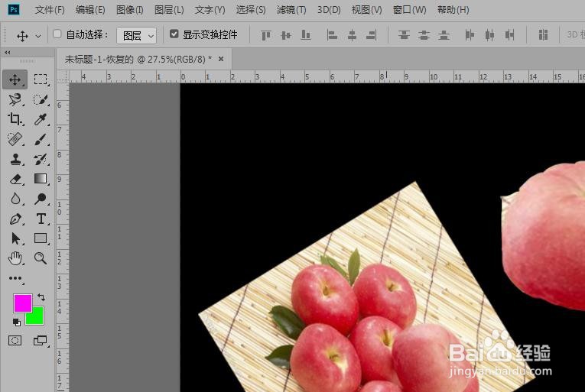Select the Blur tool
Viewport: 585px width, 392px height.
[x=15, y=199]
